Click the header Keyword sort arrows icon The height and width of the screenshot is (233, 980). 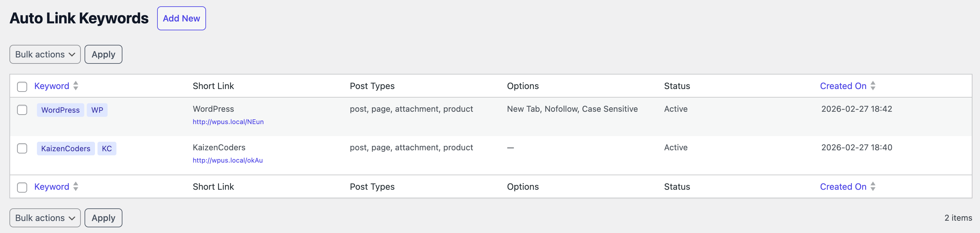point(76,86)
